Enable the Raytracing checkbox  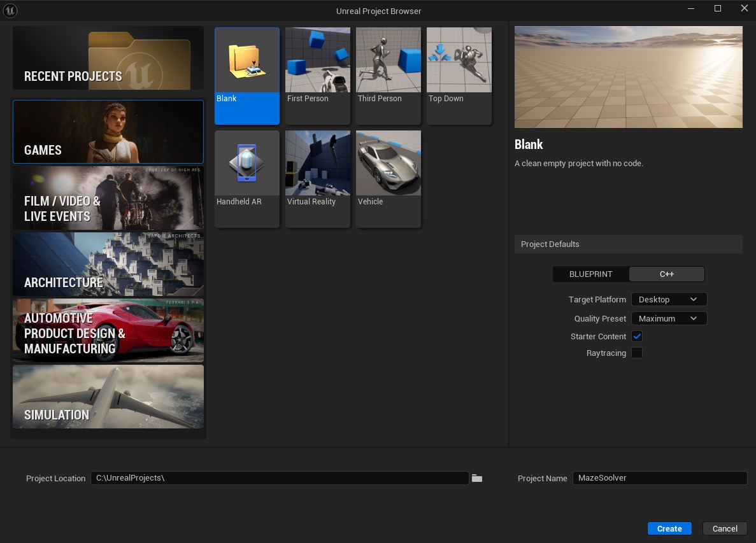point(637,353)
